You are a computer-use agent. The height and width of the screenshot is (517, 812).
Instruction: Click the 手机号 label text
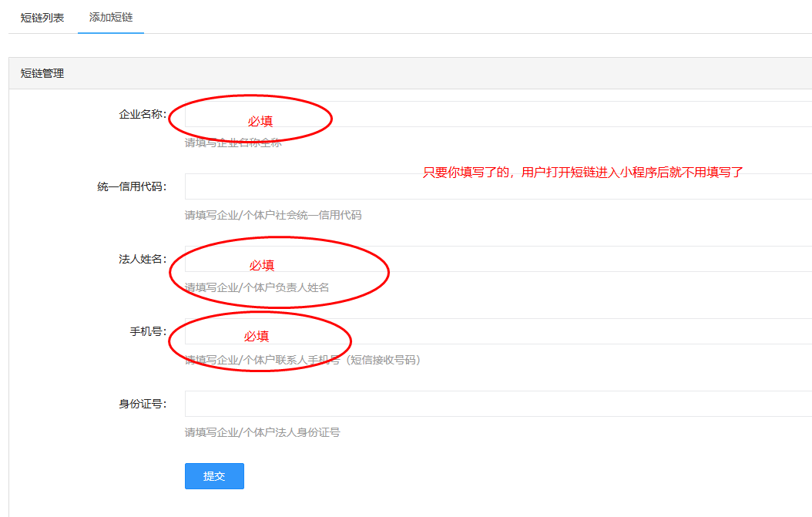coord(149,331)
